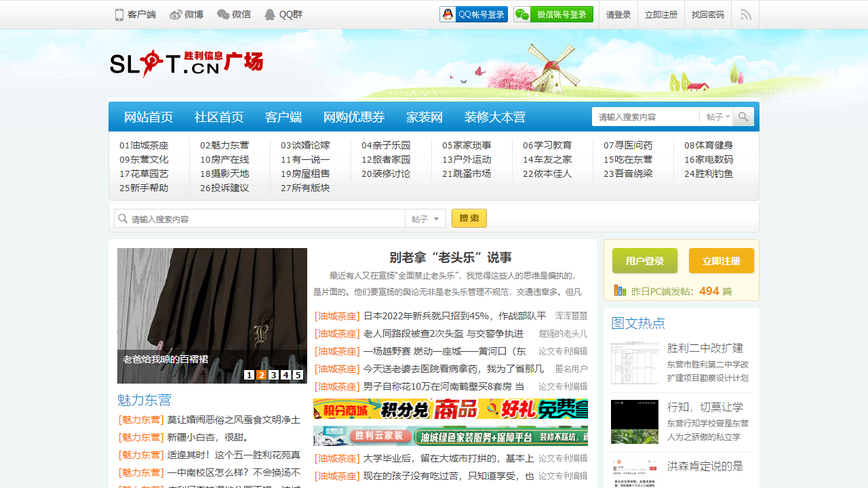
Task: Open the 家装网 nav tab
Action: pyautogui.click(x=425, y=117)
